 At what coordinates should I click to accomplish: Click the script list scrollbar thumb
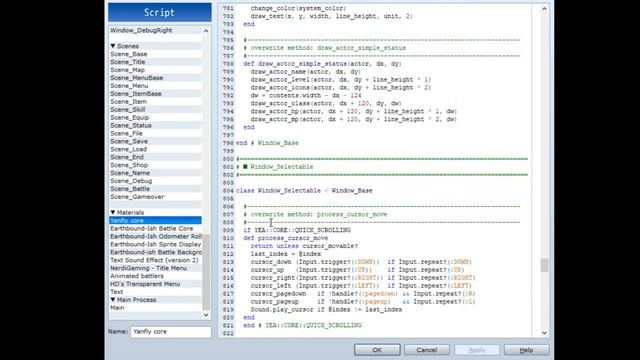[206, 272]
